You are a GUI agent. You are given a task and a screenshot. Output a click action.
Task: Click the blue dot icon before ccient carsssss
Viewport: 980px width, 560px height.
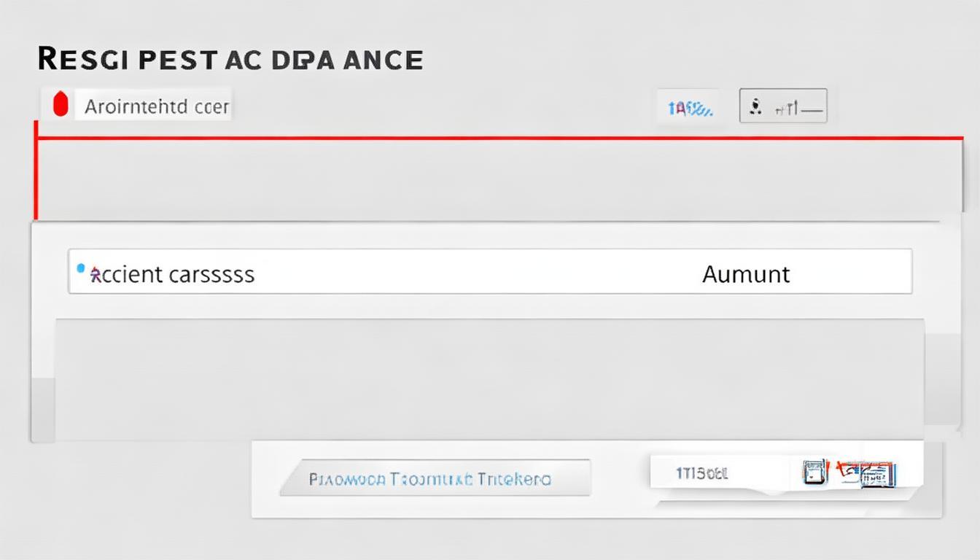[81, 268]
